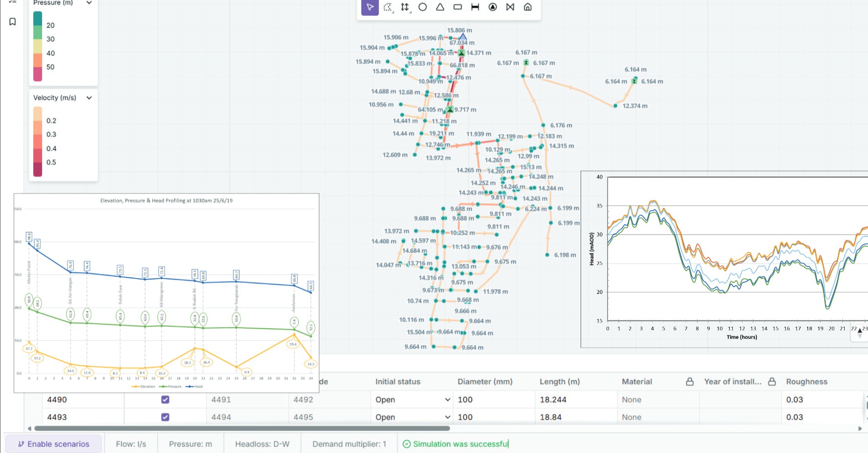868x453 pixels.
Task: Click the Enable scenarios button
Action: click(53, 444)
